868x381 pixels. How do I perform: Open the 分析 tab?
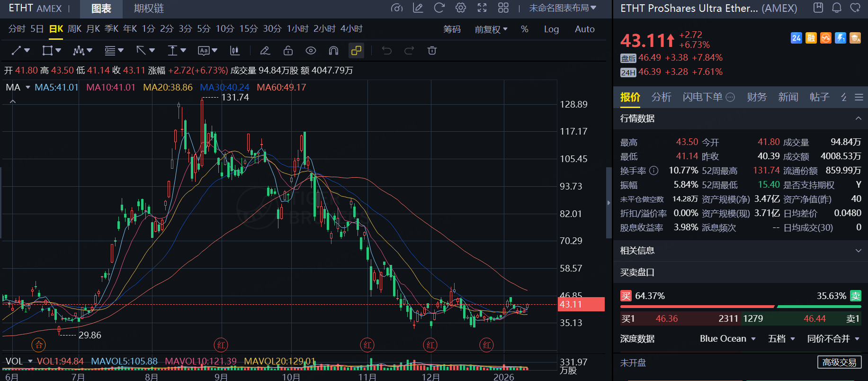pos(661,97)
